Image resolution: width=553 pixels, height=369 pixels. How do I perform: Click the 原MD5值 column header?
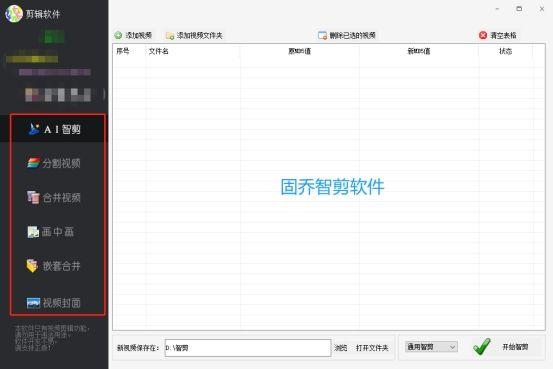click(299, 51)
